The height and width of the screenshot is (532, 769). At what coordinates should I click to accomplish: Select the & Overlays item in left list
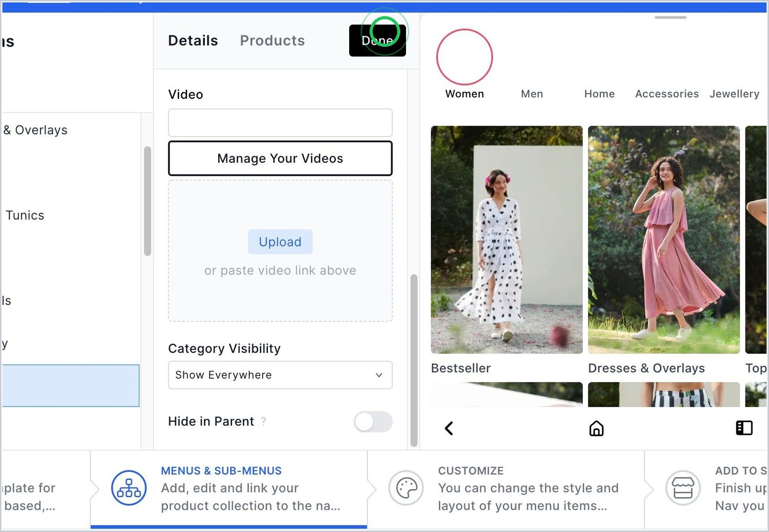pyautogui.click(x=35, y=130)
